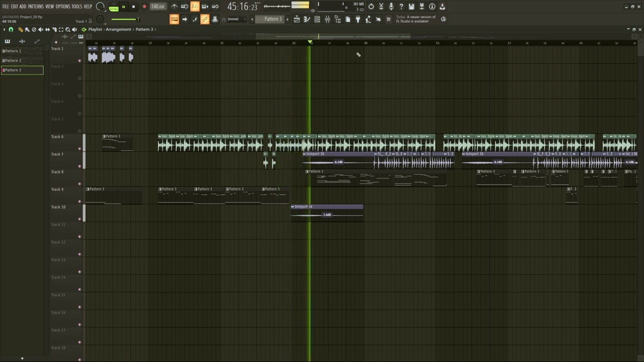The image size is (644, 362).
Task: Toggle the step editing arrow icon
Action: point(185,19)
